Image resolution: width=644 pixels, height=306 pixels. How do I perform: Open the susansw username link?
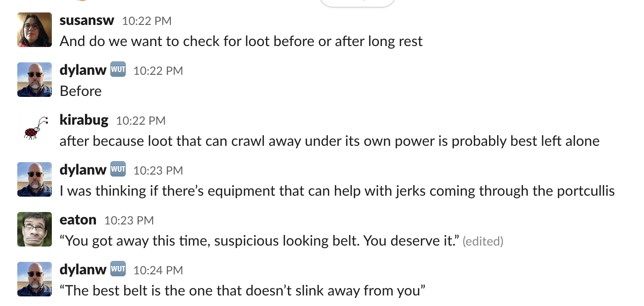[x=87, y=20]
